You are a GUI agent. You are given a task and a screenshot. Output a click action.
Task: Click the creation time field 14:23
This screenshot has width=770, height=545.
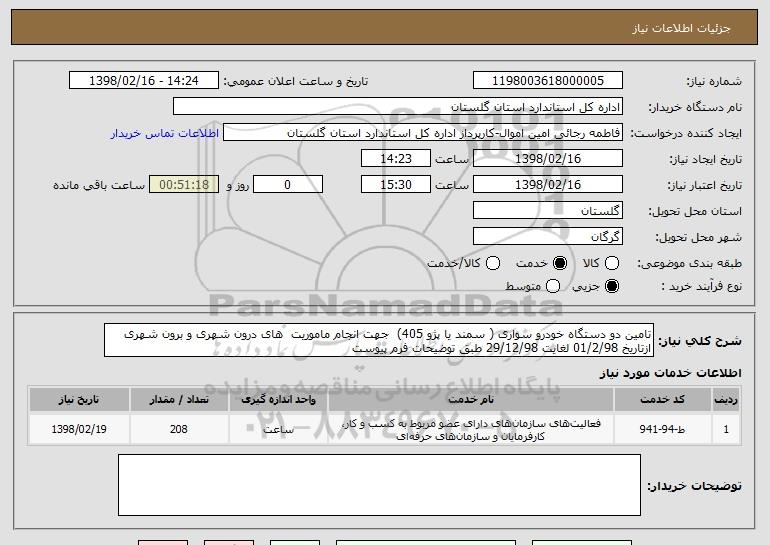coord(396,159)
